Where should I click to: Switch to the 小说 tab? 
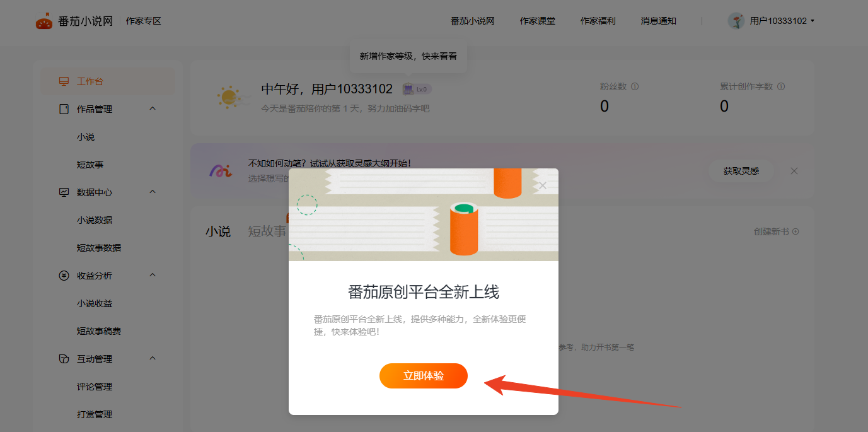pos(218,231)
